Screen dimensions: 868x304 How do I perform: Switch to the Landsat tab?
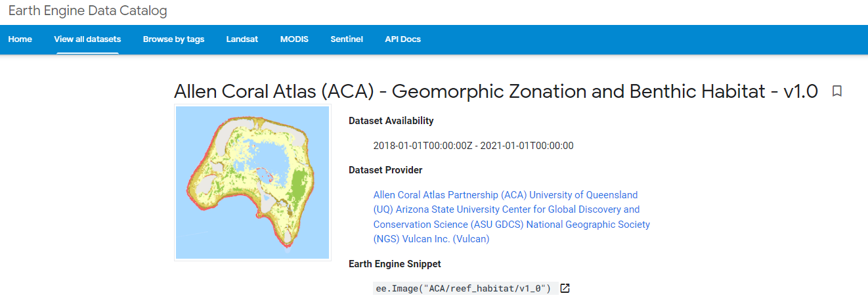242,39
